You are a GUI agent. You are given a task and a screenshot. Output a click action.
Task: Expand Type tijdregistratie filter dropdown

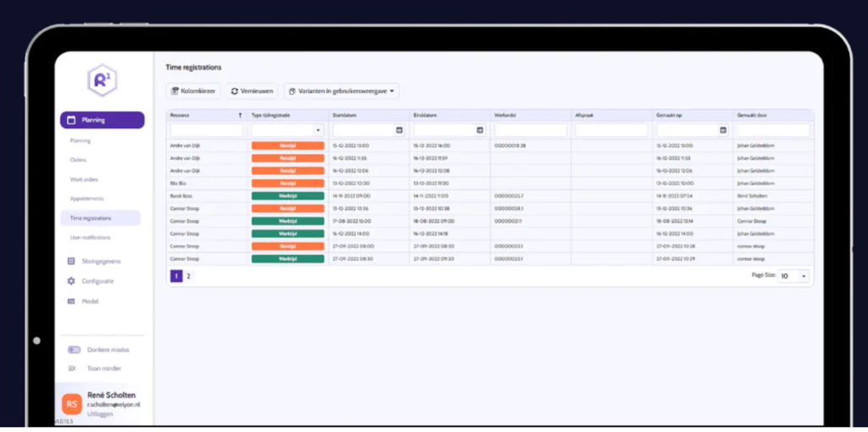coord(318,130)
